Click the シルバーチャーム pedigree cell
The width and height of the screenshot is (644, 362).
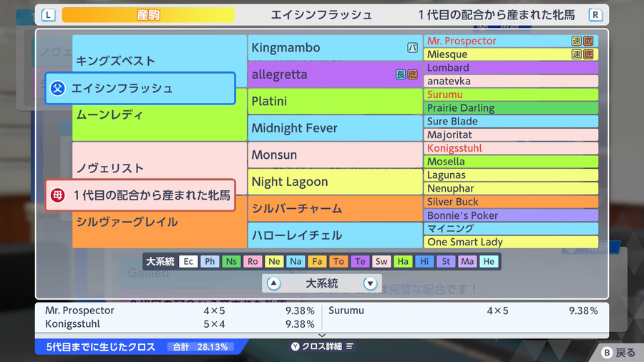(x=335, y=208)
